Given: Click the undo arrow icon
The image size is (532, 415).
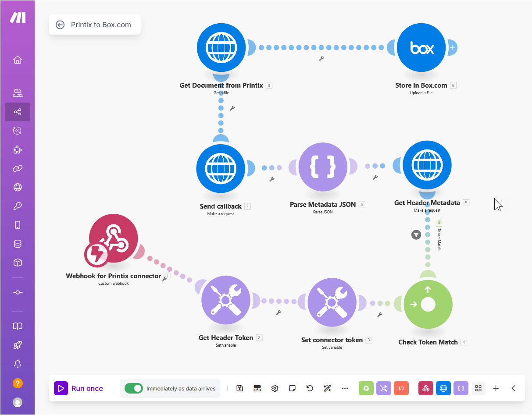Looking at the screenshot, I should point(310,388).
